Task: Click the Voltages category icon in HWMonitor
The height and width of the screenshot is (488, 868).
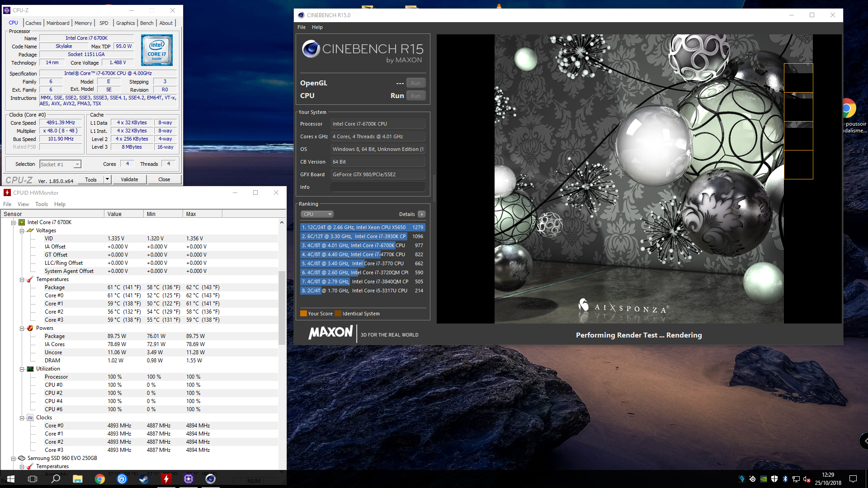Action: [x=30, y=230]
